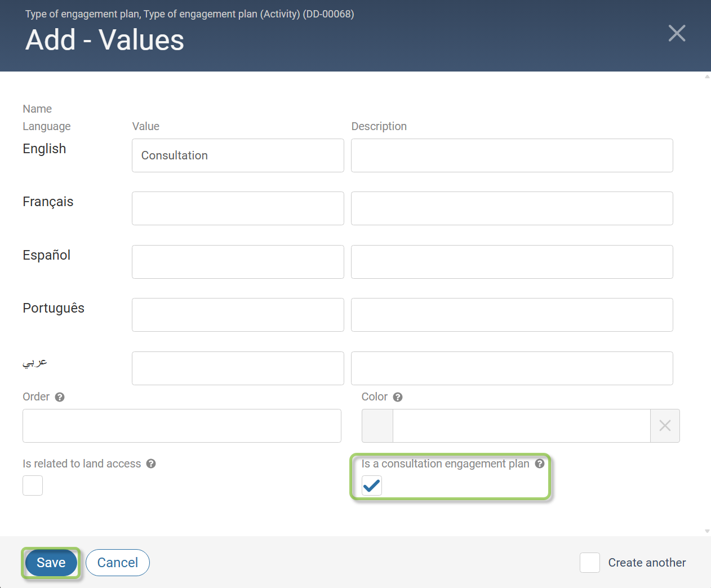Select the Français Value input

coord(238,208)
